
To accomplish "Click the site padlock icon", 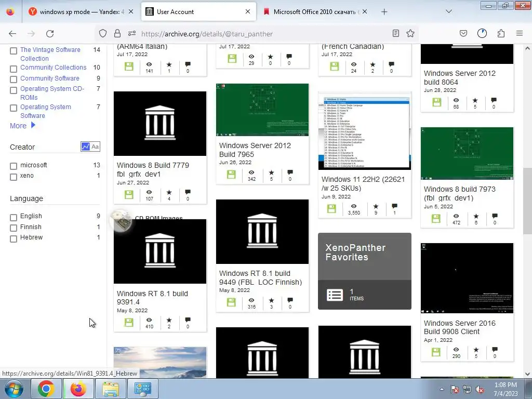I will 117,34.
